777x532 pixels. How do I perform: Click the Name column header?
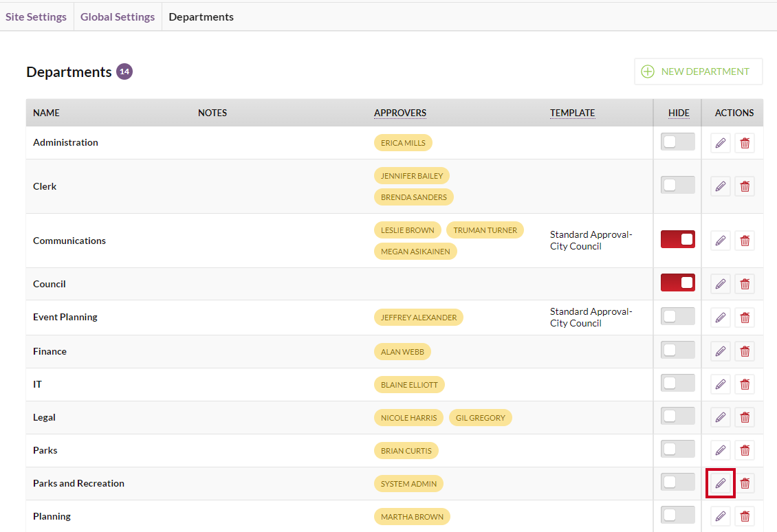tap(46, 113)
